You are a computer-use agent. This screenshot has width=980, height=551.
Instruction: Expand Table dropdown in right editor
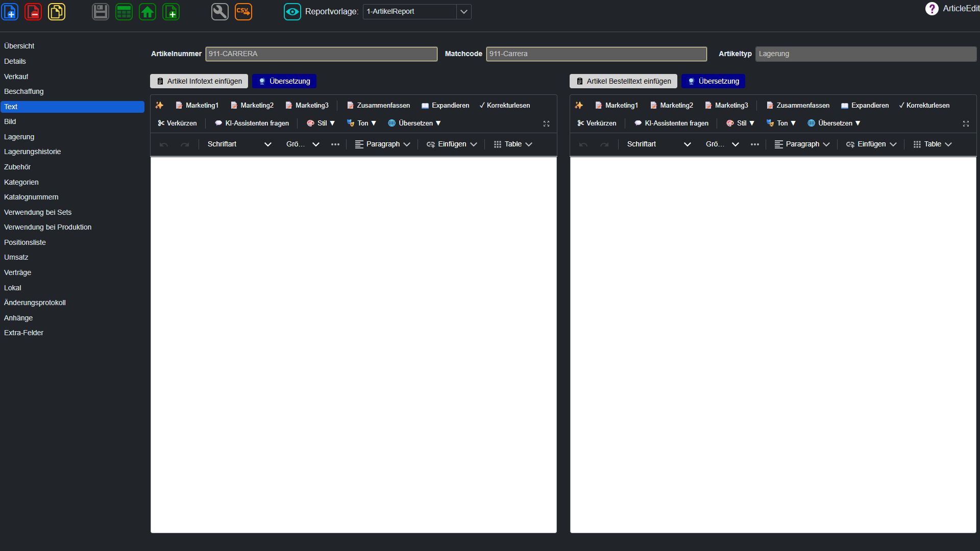coord(933,144)
